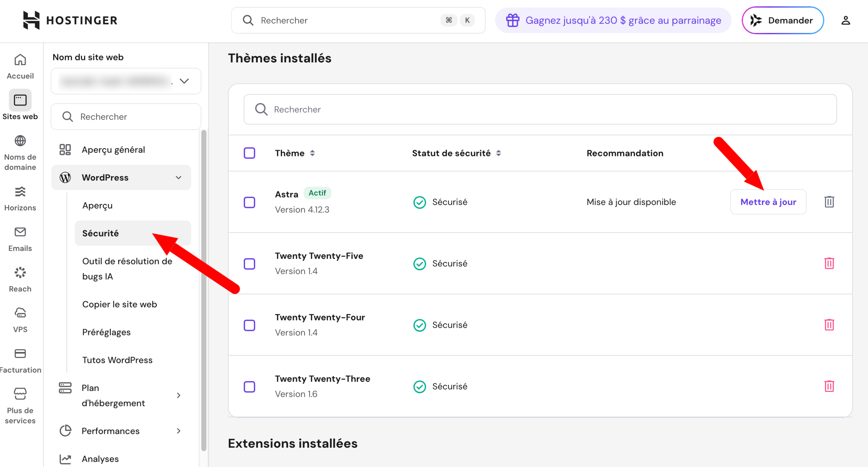868x467 pixels.
Task: Click the Emails envelope icon
Action: tap(20, 232)
